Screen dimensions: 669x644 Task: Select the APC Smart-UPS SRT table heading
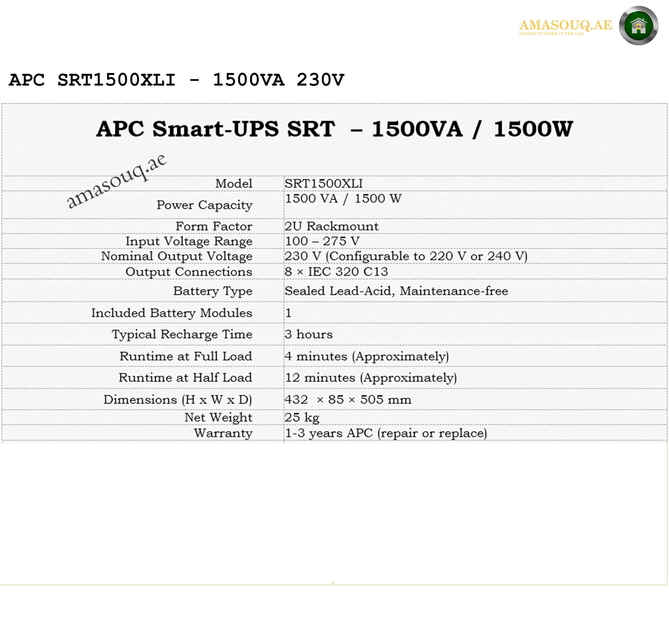pos(334,129)
